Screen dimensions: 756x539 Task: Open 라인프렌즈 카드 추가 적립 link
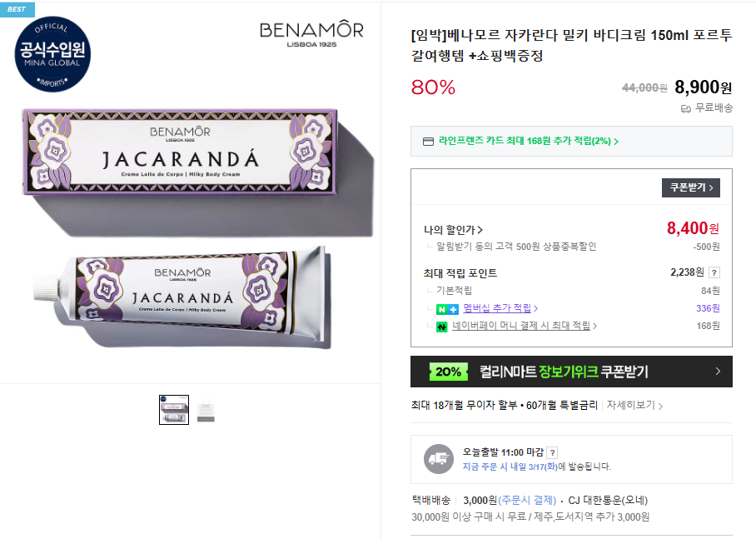[529, 141]
